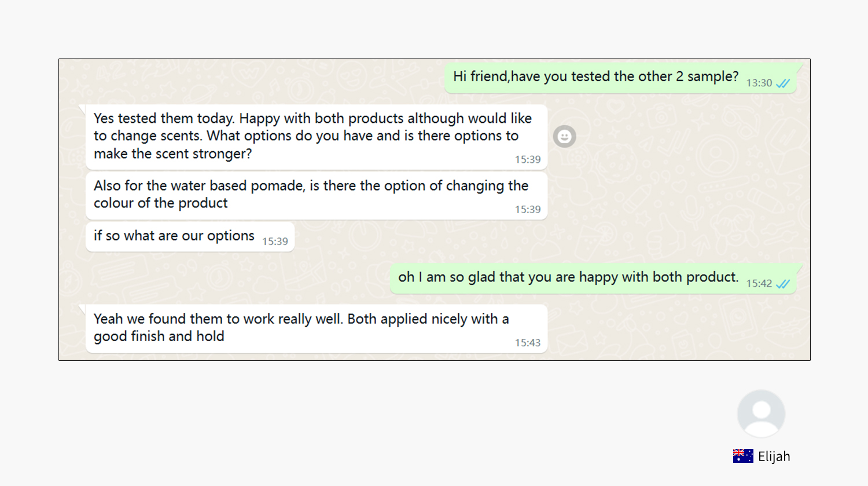Click Elijah's profile avatar
This screenshot has height=486, width=868.
click(761, 414)
